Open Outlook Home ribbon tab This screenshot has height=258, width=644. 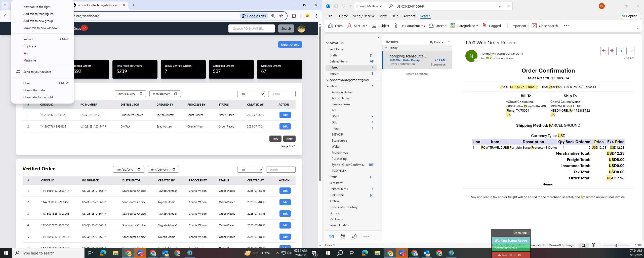pos(343,16)
